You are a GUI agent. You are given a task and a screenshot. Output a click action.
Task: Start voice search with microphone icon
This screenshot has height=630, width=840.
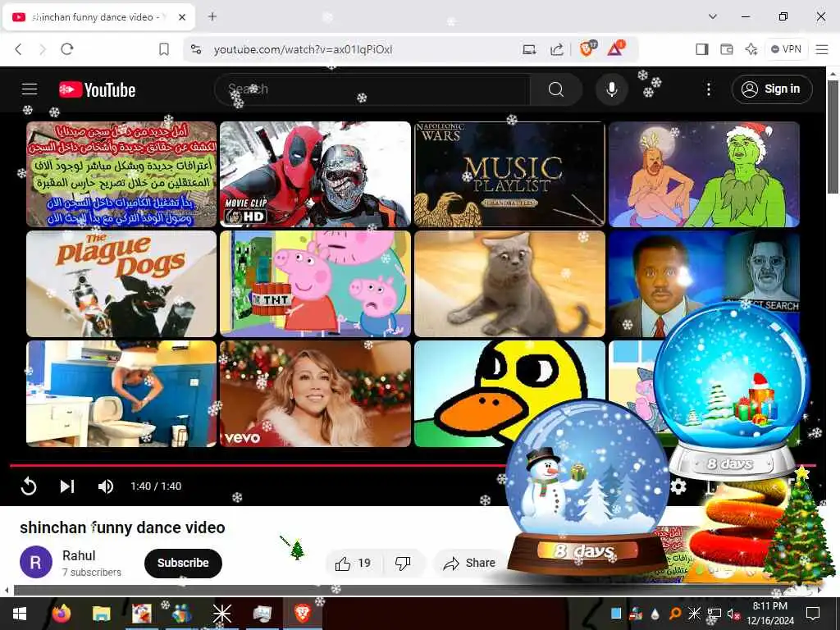[x=612, y=89]
